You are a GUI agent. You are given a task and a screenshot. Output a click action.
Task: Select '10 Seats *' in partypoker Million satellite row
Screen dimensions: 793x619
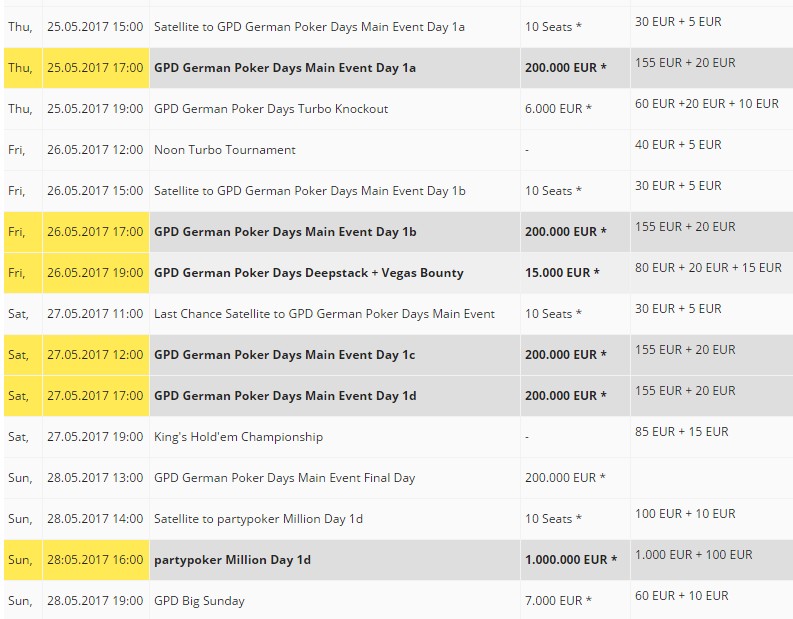click(x=553, y=518)
